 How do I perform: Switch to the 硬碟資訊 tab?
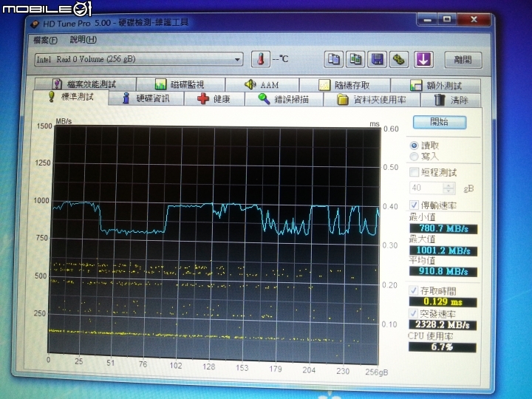pyautogui.click(x=146, y=98)
